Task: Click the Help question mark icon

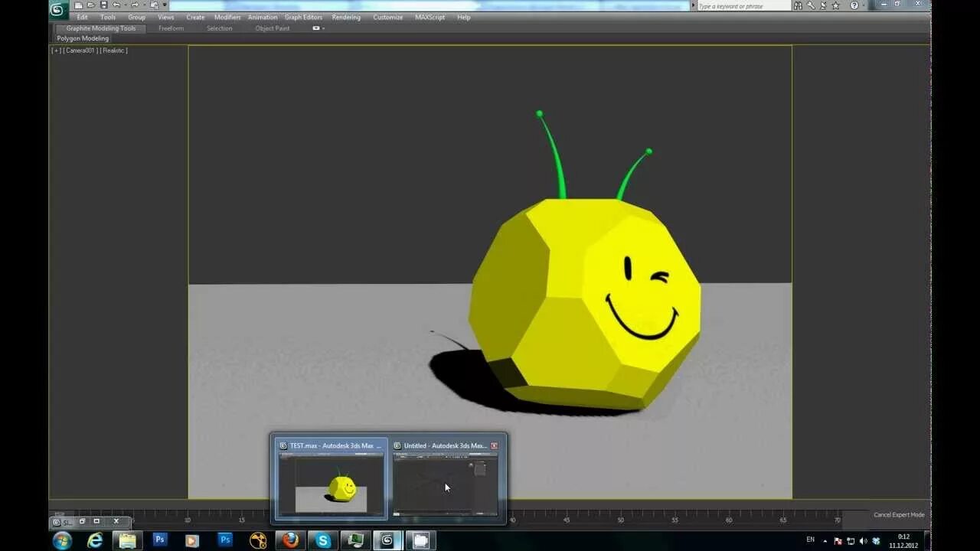Action: 854,5
